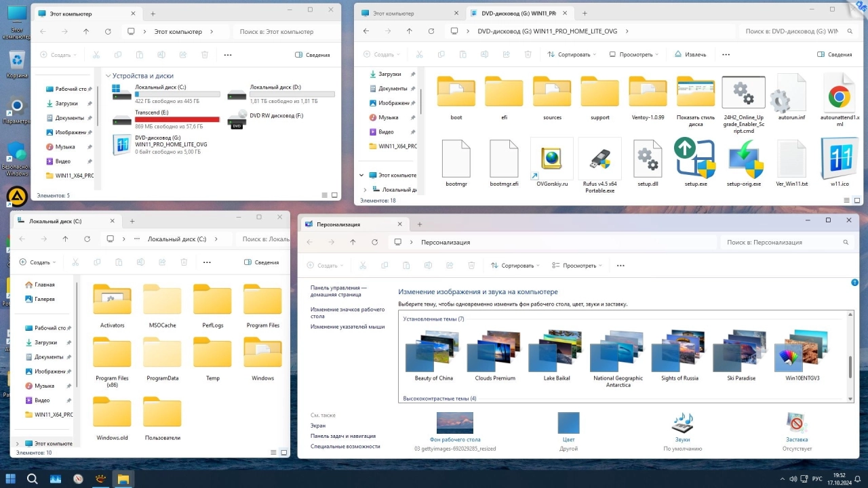This screenshot has height=488, width=868.
Task: Switch to large icons view in DVD window status bar
Action: pos(857,201)
